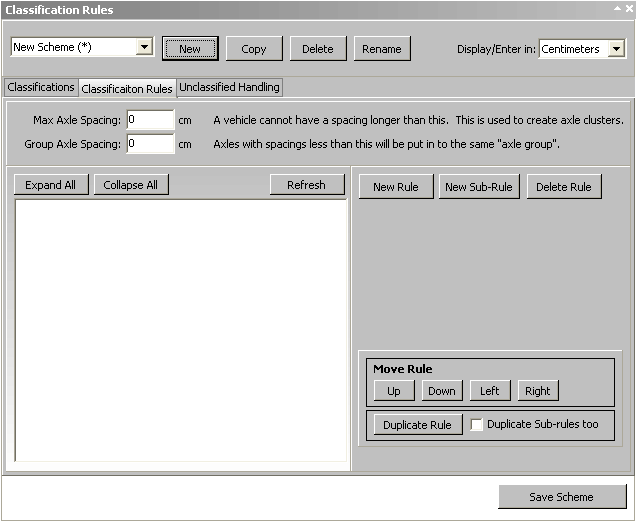
Task: Click the Copy scheme button
Action: click(x=254, y=48)
